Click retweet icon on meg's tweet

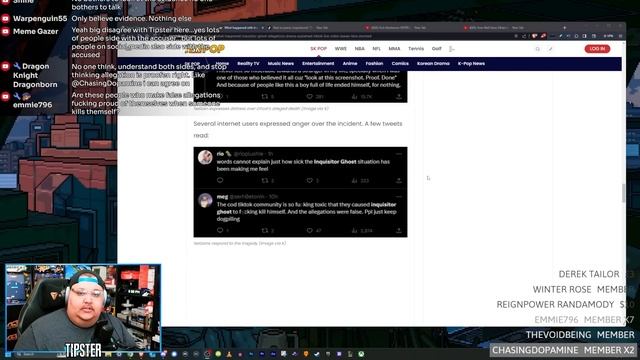tap(264, 230)
